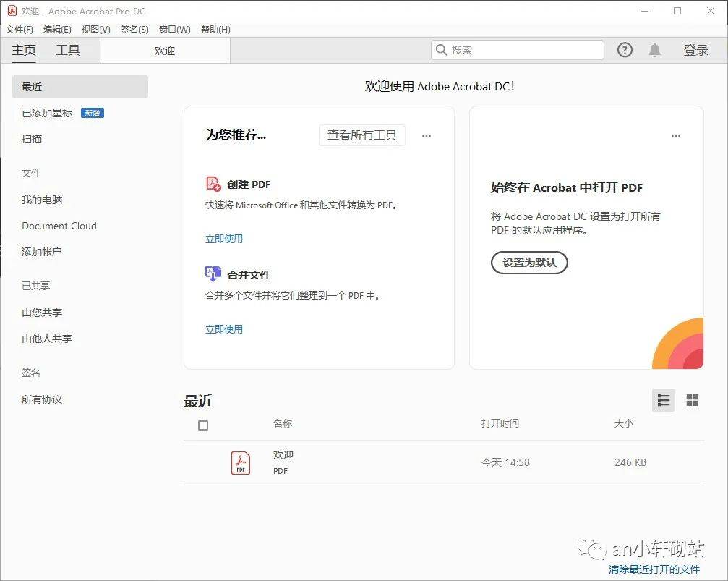Select 所有协议 in the sidebar
Image resolution: width=728 pixels, height=581 pixels.
(42, 399)
